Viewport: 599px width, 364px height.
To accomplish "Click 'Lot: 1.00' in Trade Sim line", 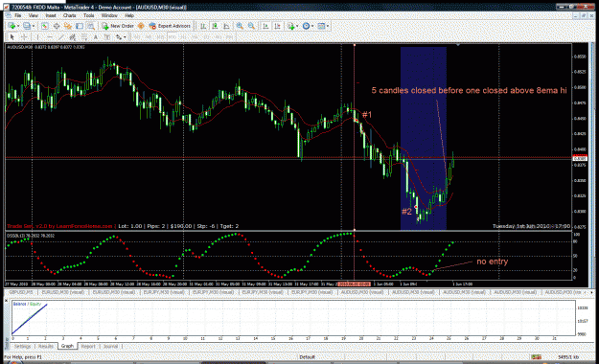I will tap(129, 226).
